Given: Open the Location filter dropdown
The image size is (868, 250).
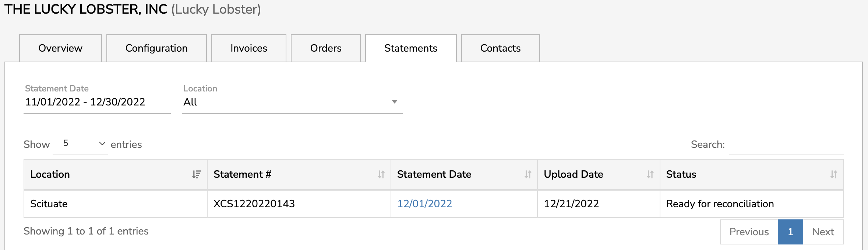Looking at the screenshot, I should [394, 101].
